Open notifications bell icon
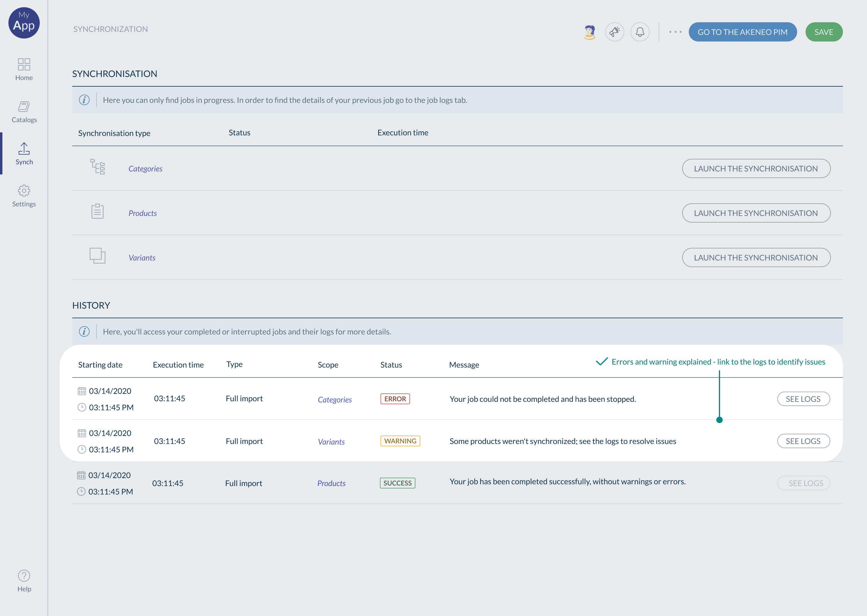 click(640, 32)
